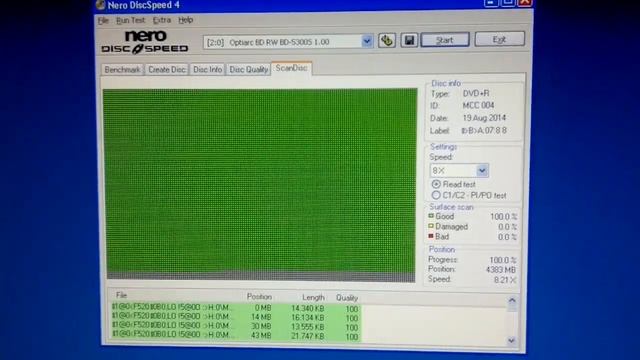Screen dimensions: 640x360
Task: Click the Damaged legend square
Action: click(431, 226)
